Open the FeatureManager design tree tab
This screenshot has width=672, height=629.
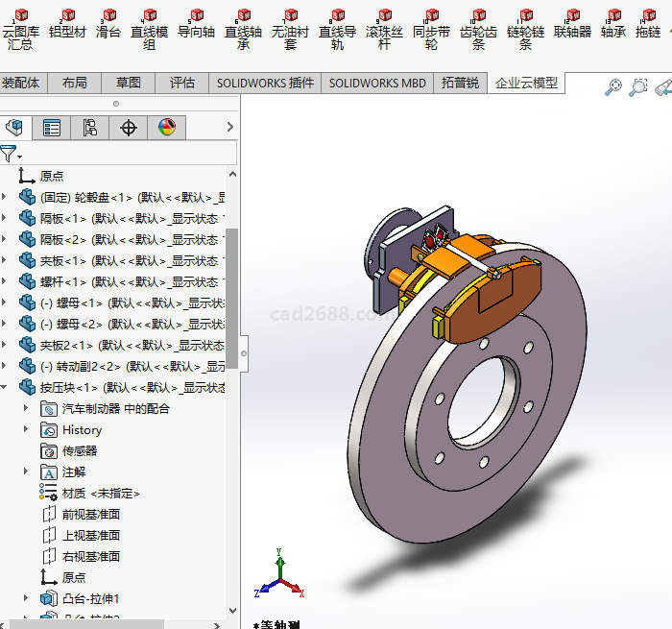(x=14, y=128)
